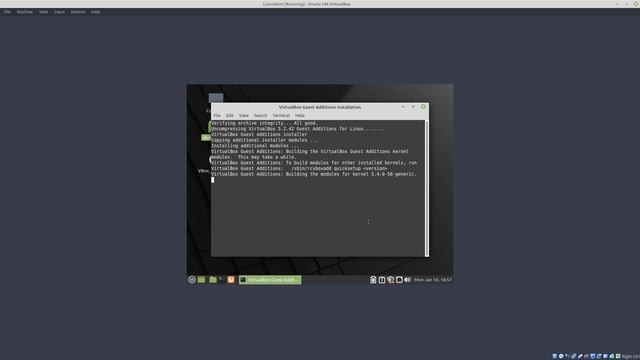Viewport: 640px width, 360px height.
Task: Open the VirtualBox View menu
Action: point(43,12)
